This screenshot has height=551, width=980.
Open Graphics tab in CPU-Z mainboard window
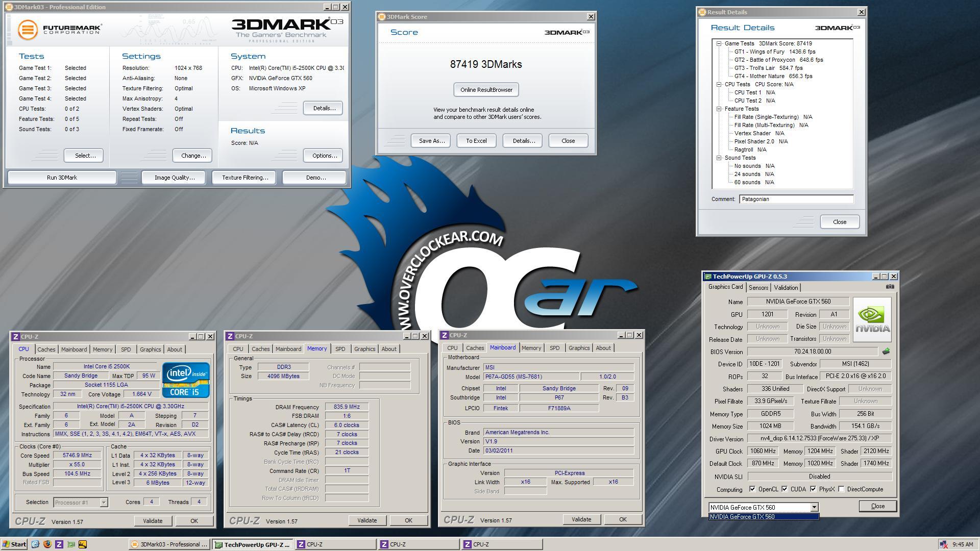[579, 348]
